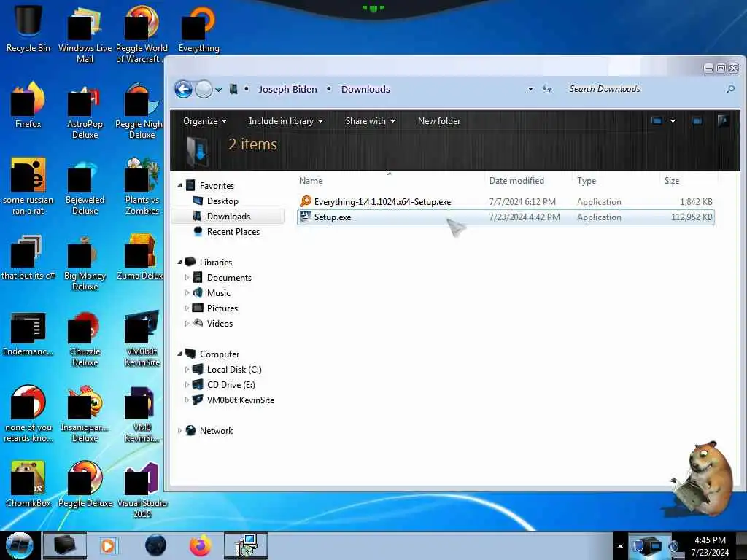Open the Organize menu
The width and height of the screenshot is (747, 560).
[x=205, y=121]
